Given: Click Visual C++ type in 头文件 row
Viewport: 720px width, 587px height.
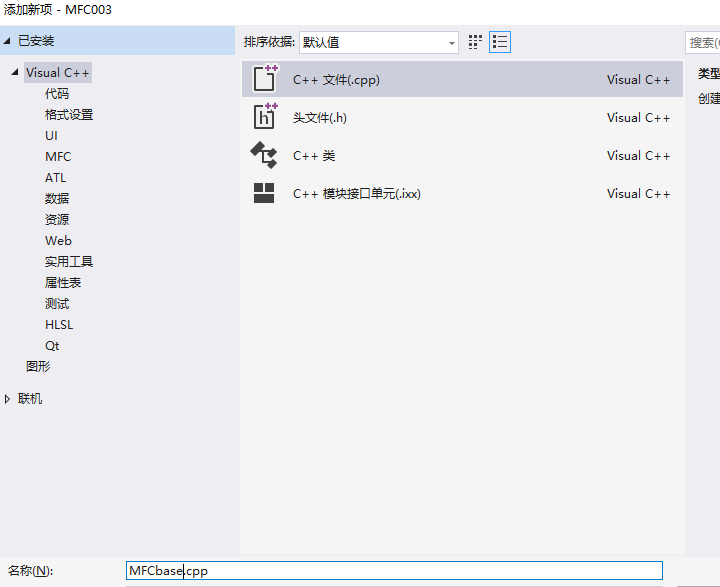Looking at the screenshot, I should pyautogui.click(x=638, y=118).
